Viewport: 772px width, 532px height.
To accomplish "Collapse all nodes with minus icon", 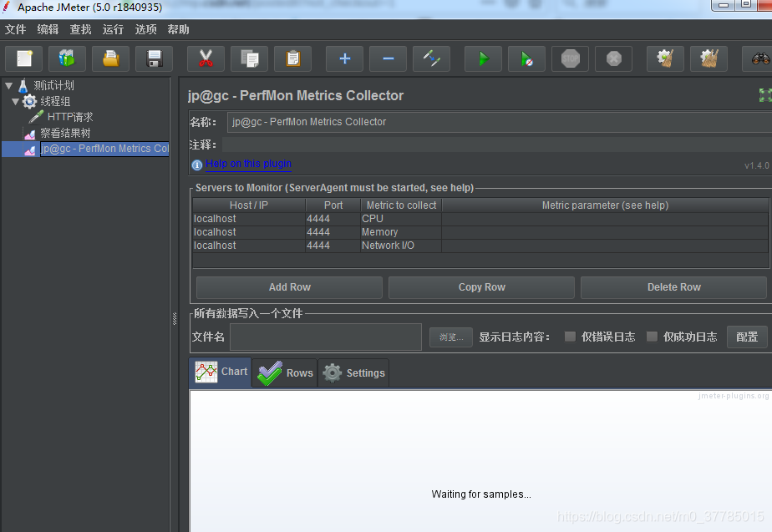I will [388, 59].
